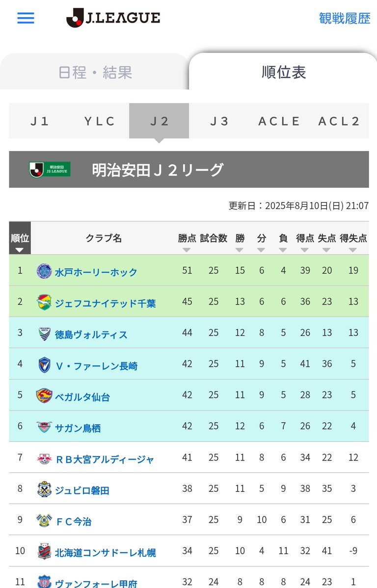Click the Meiji Yasuda J2 League badge
Image resolution: width=377 pixels, height=588 pixels.
pos(50,170)
